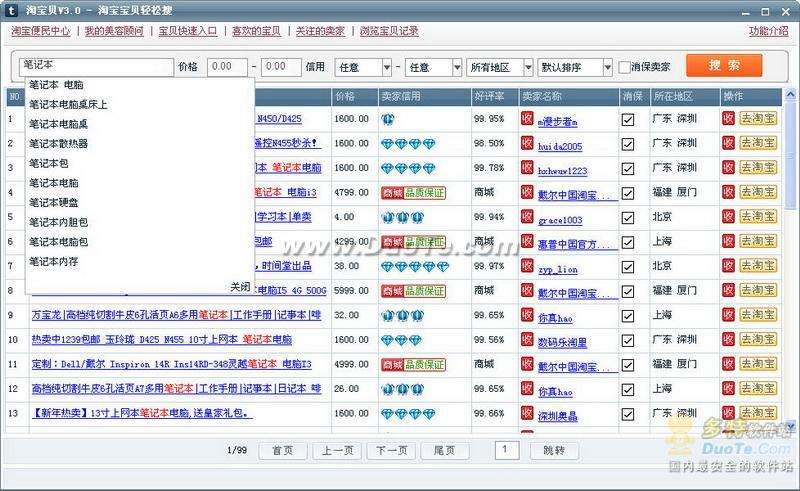Click the page number input box
Viewport: 800px width, 491px height.
pos(507,450)
